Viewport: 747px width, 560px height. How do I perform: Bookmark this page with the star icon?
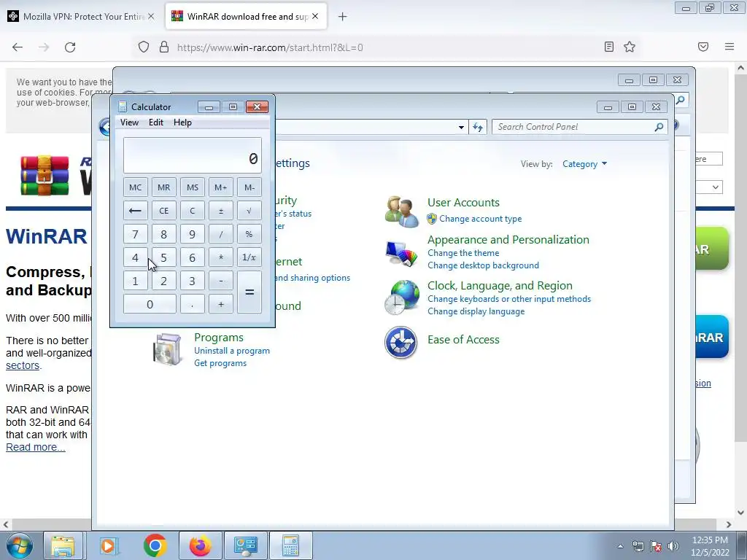point(630,47)
